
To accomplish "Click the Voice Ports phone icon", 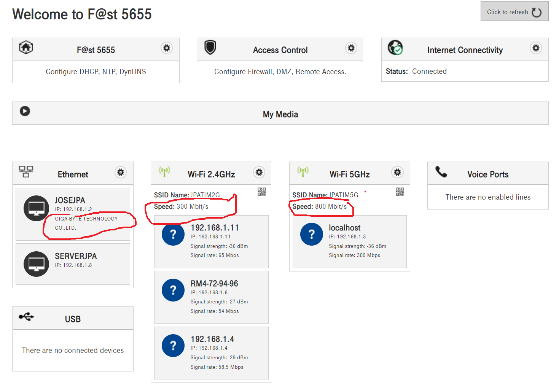I will pyautogui.click(x=441, y=172).
